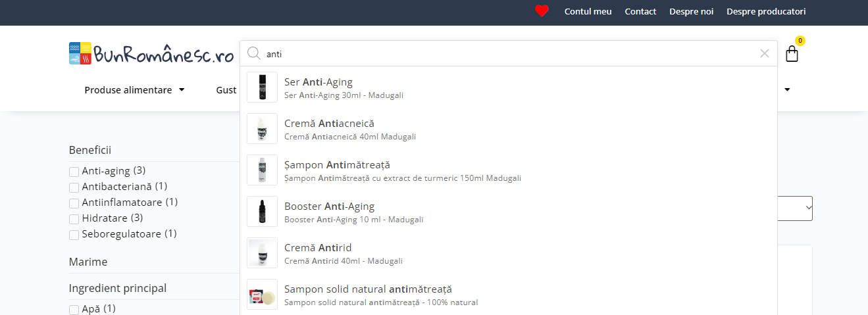The width and height of the screenshot is (868, 315).
Task: Choose the Șampon Antimătreață suggestion title
Action: pyautogui.click(x=337, y=165)
